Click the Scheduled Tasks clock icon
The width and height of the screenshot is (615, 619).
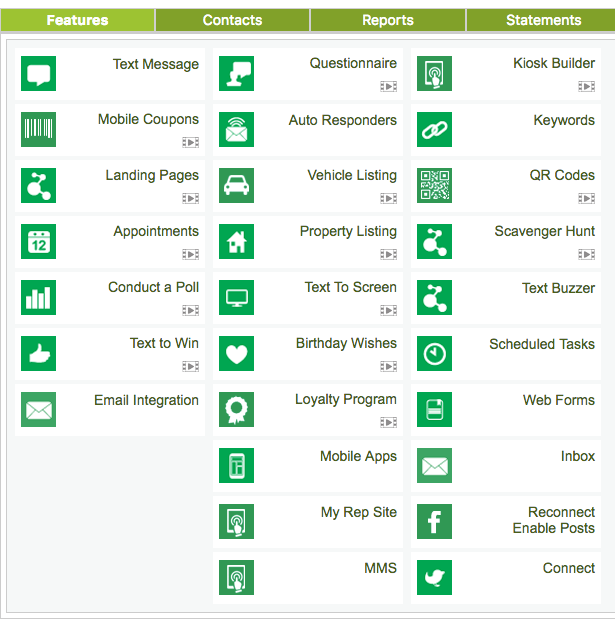[x=434, y=354]
